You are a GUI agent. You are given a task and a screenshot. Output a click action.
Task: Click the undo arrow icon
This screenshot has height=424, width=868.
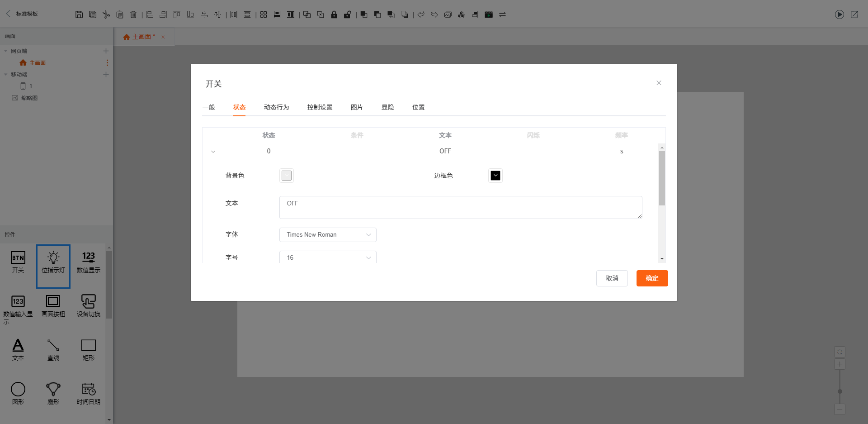(421, 14)
